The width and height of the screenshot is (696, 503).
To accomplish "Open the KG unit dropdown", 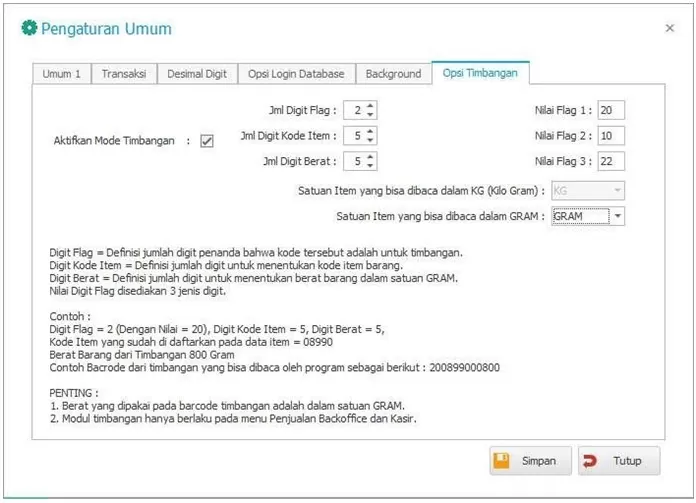I will click(x=617, y=190).
